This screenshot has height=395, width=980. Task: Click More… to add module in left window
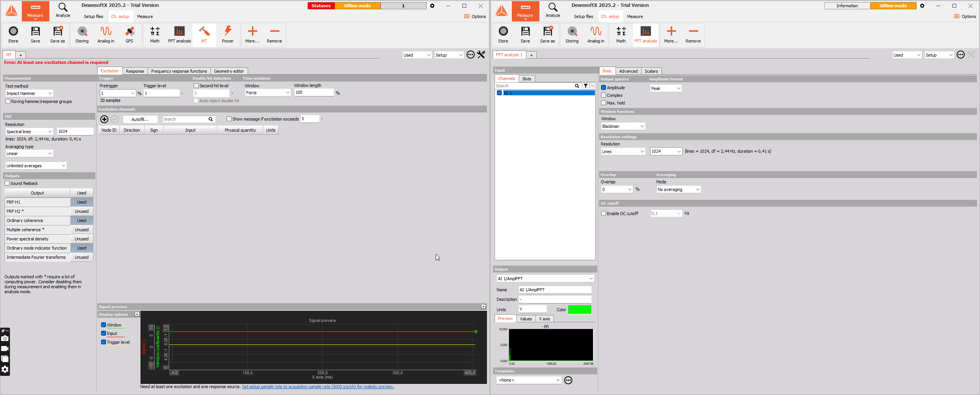252,35
